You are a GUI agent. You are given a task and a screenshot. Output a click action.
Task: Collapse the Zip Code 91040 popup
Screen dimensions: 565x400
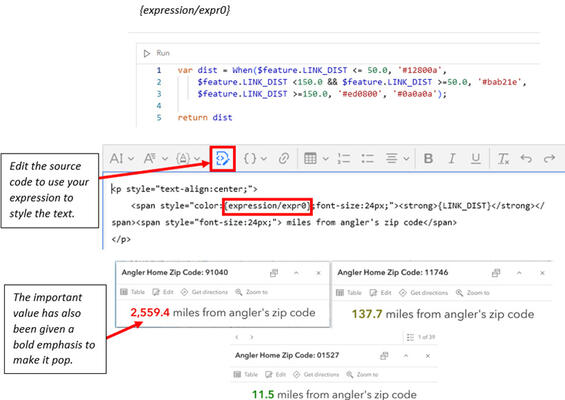point(296,273)
